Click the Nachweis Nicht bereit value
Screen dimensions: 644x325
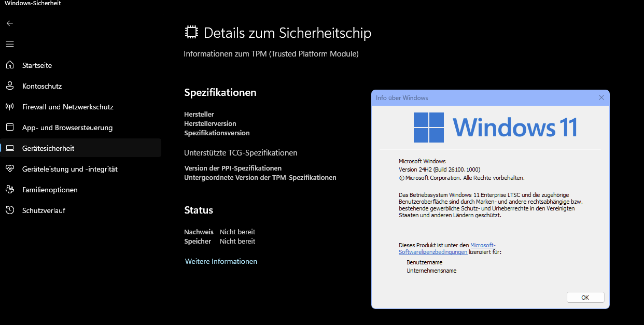coord(237,232)
